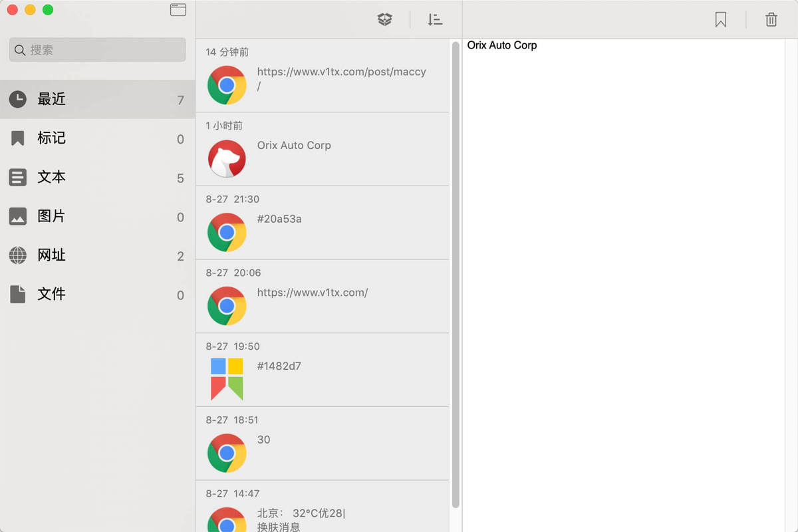Click Bear app icon of Orix clip
The height and width of the screenshot is (532, 798).
(227, 159)
